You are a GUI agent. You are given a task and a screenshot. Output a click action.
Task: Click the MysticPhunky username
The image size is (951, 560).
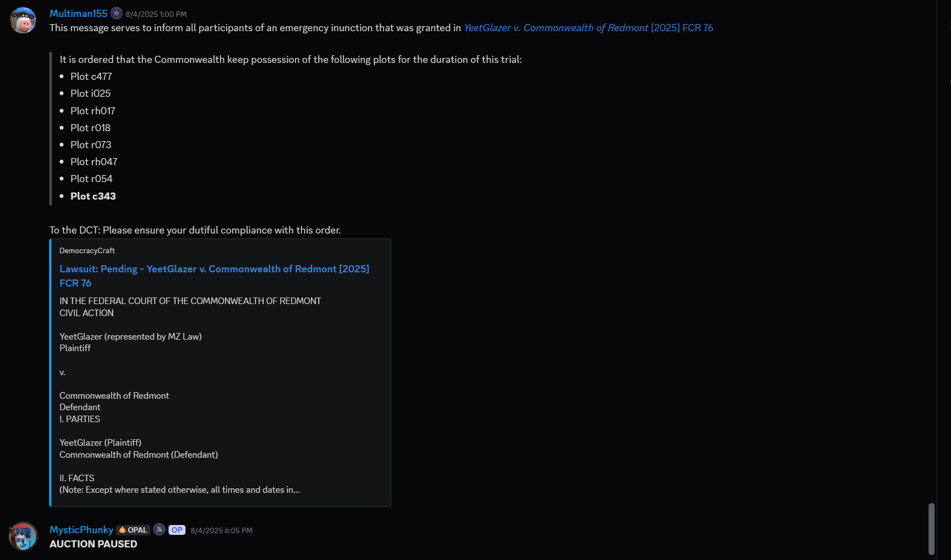tap(81, 530)
